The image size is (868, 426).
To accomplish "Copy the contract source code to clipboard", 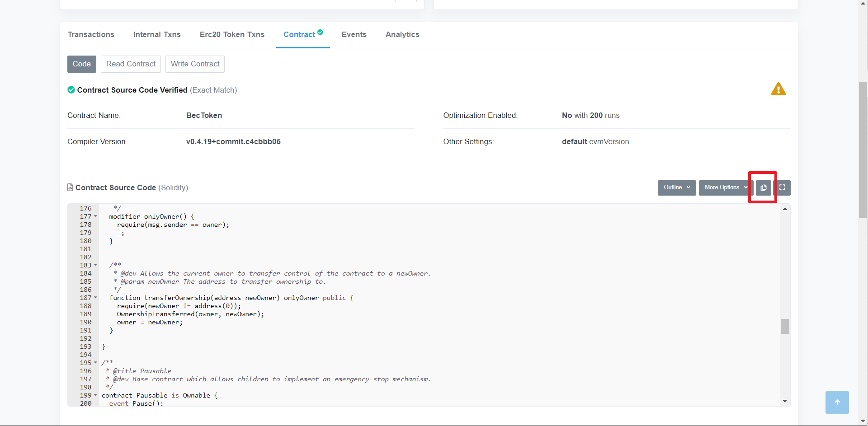I will [x=763, y=187].
